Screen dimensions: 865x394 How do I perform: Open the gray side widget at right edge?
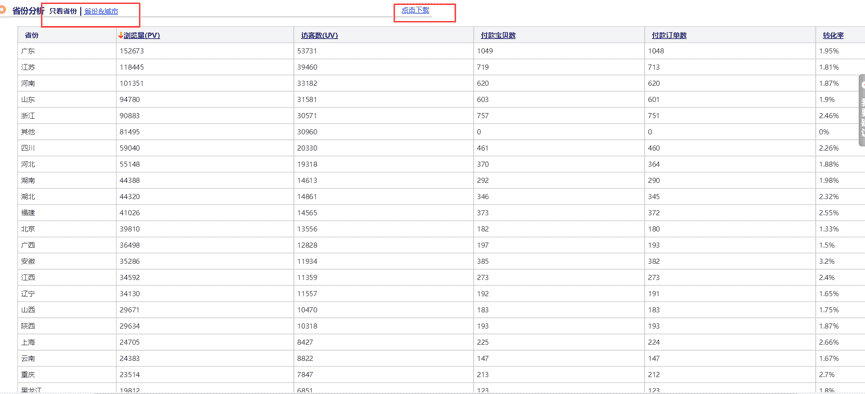861,110
